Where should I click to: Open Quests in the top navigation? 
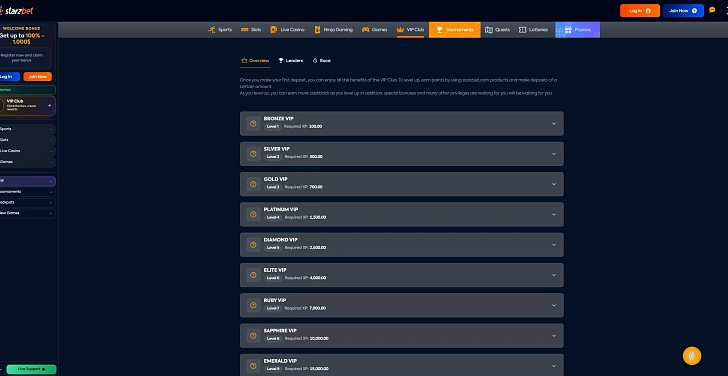pos(497,30)
